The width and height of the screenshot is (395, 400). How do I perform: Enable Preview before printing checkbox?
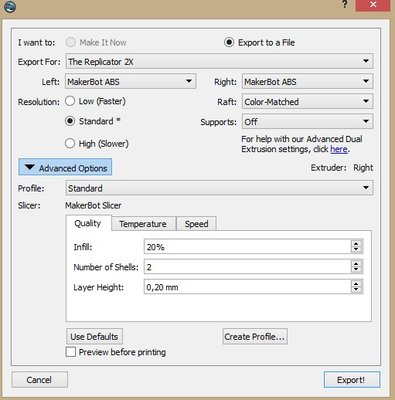tap(71, 352)
